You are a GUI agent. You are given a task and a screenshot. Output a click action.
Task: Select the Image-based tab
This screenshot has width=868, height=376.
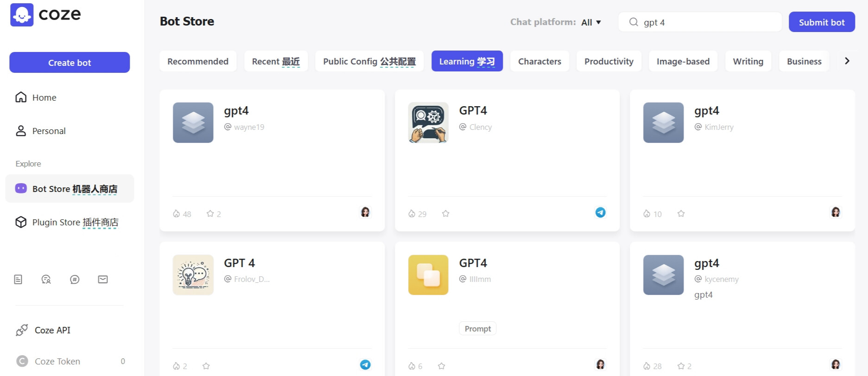[683, 61]
